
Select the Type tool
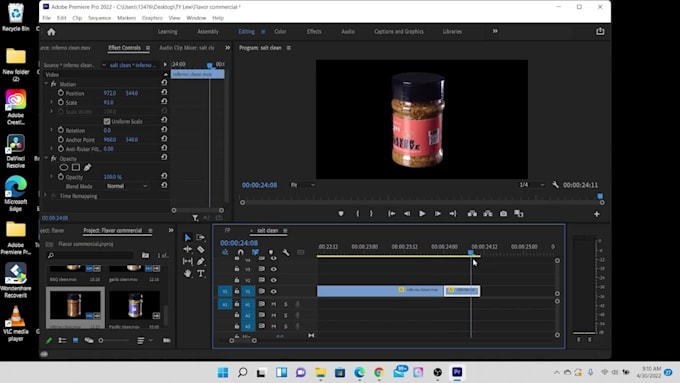point(200,273)
